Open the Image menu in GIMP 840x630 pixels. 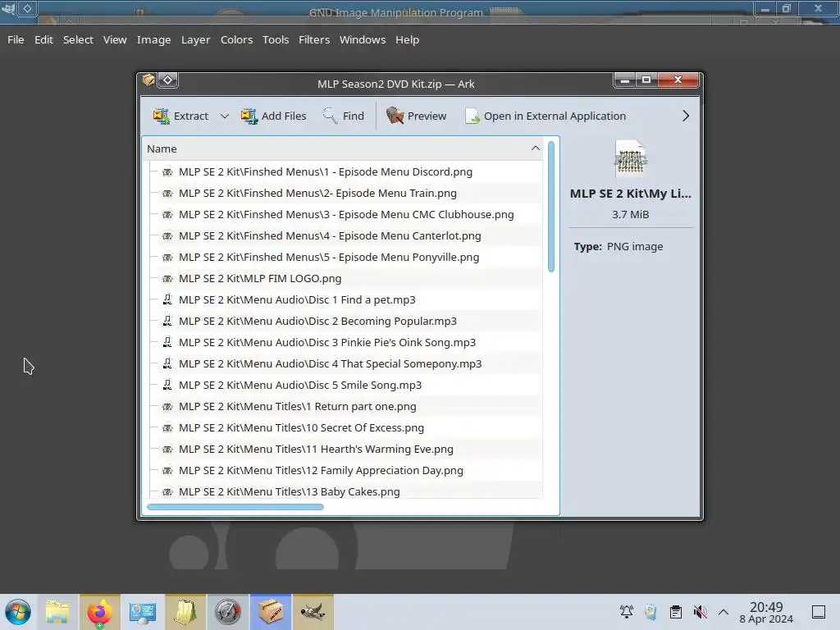click(153, 39)
